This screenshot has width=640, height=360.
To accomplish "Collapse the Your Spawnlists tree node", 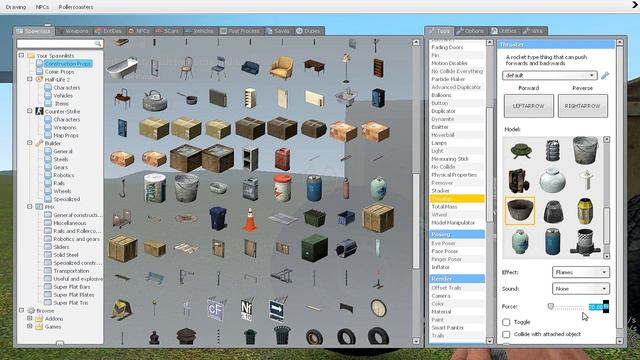I will 21,55.
